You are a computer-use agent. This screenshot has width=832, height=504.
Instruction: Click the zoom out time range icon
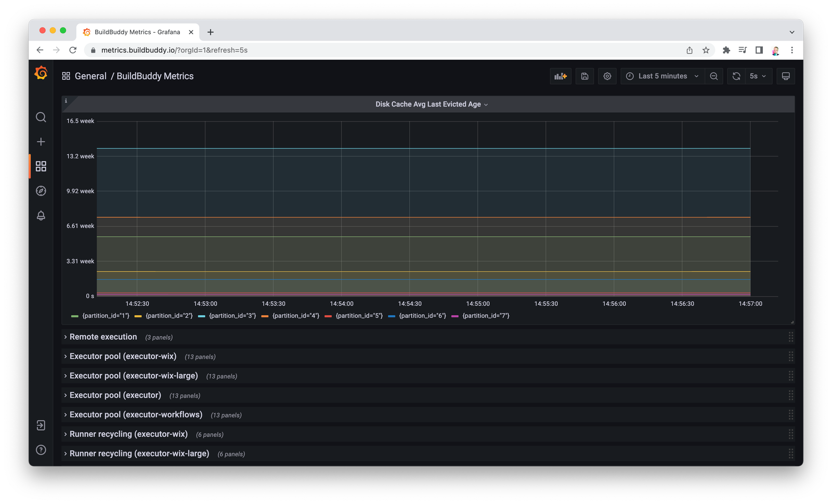pyautogui.click(x=714, y=76)
